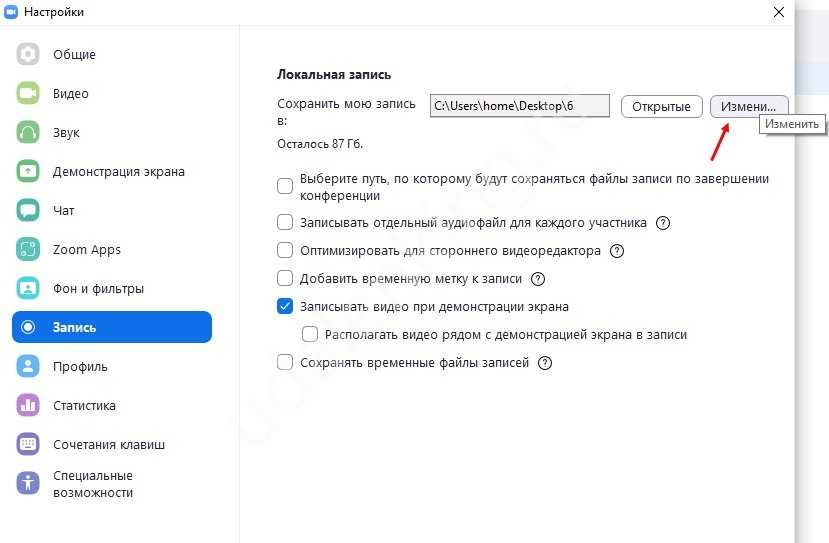This screenshot has height=543, width=829.
Task: Click the Chat bubble icon
Action: click(x=28, y=210)
